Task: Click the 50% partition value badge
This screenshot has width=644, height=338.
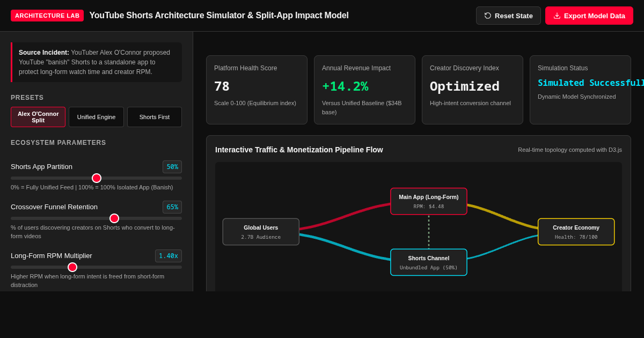Action: click(172, 167)
